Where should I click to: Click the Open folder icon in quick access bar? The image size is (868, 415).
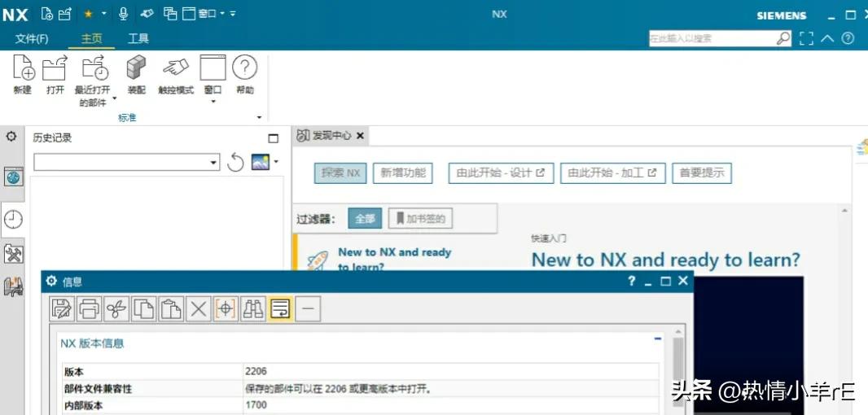pos(65,15)
